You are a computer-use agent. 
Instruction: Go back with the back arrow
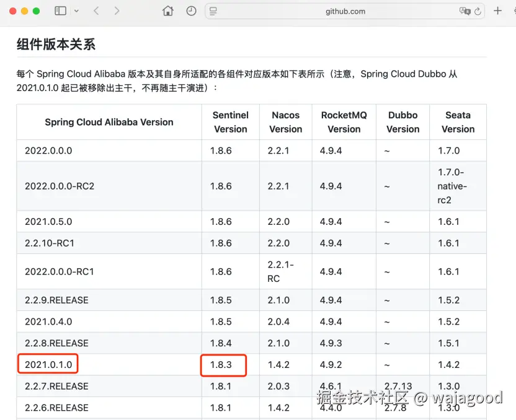[x=96, y=11]
